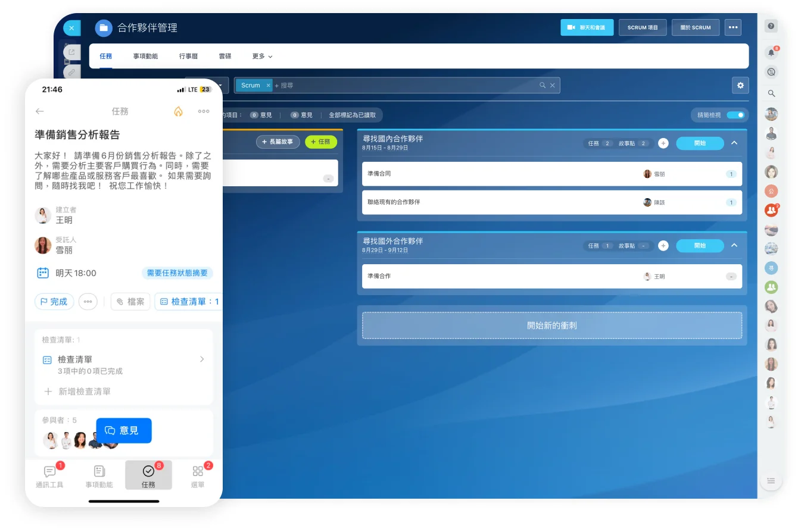Switch to the 任務 tab in top navigation
Viewport: 798px width, 532px height.
click(x=106, y=56)
